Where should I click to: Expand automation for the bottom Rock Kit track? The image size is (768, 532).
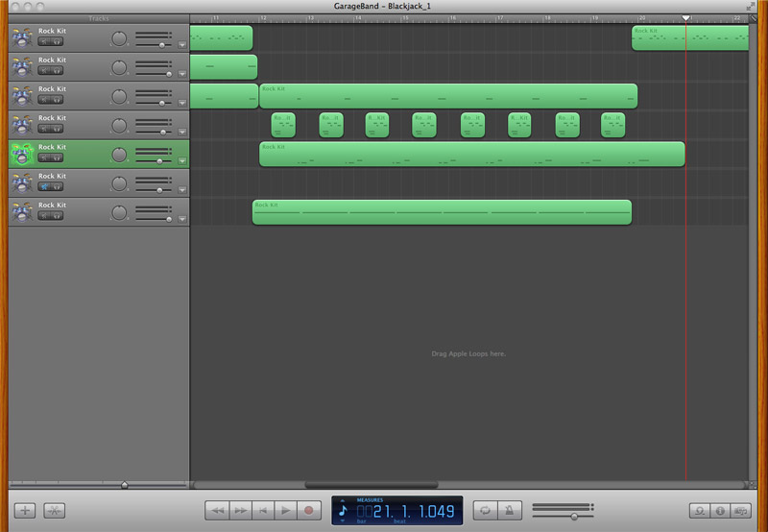pos(182,219)
